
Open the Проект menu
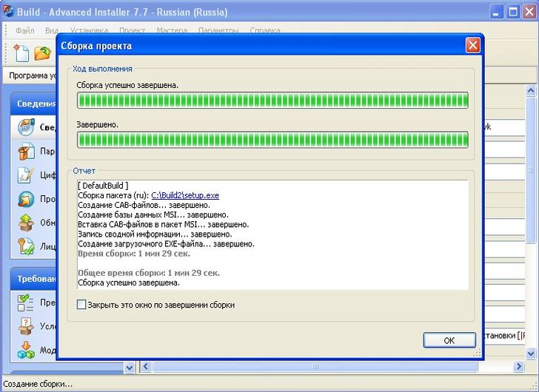tap(132, 30)
